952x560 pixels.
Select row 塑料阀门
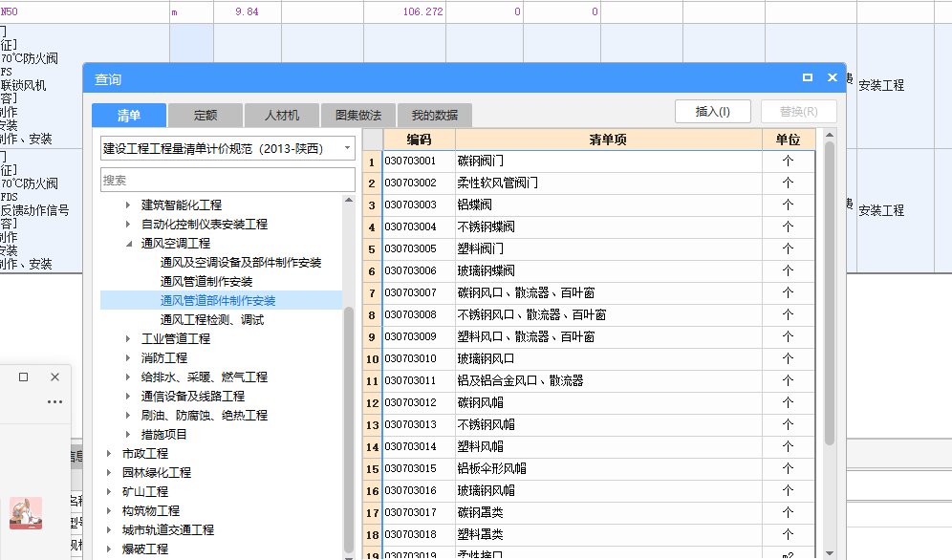(x=589, y=248)
